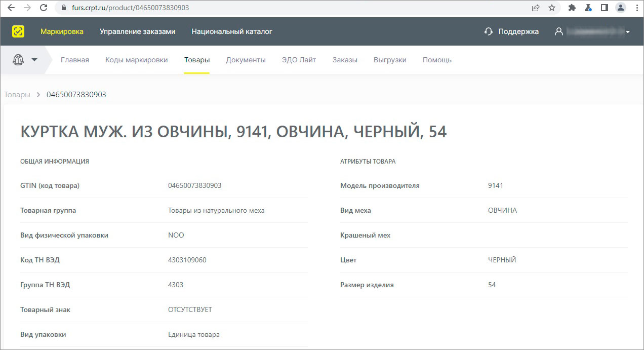
Task: Click Группа ТН ВЭД value 4303
Action: tap(176, 285)
